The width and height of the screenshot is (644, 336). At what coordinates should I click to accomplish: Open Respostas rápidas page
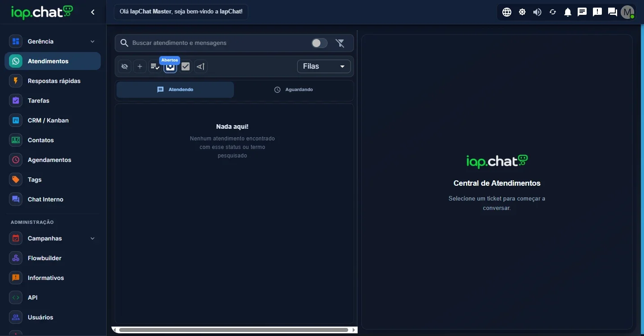tap(52, 81)
